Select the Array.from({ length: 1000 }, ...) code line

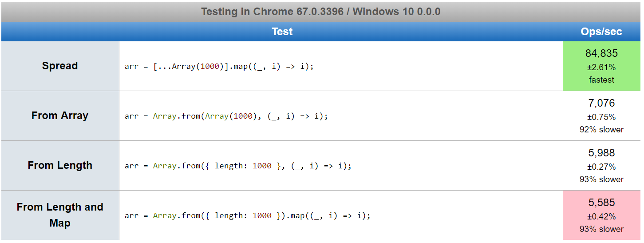238,166
